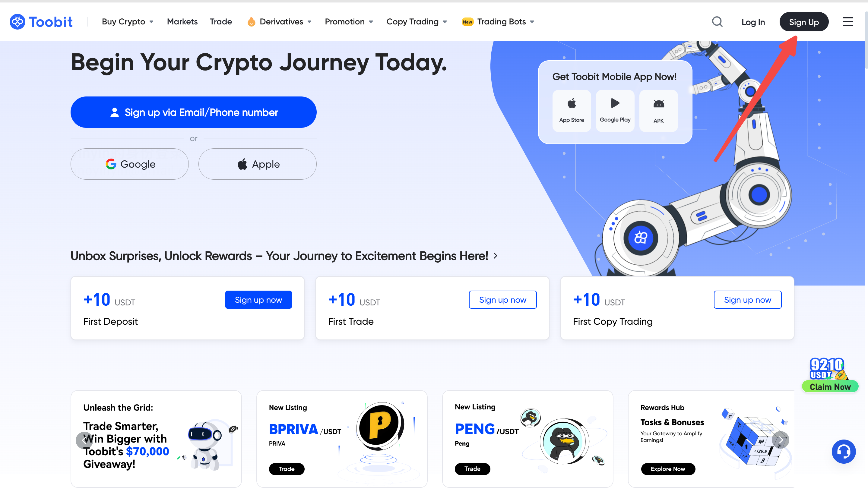This screenshot has height=492, width=868.
Task: Click Sign up now for First Deposit
Action: 258,300
